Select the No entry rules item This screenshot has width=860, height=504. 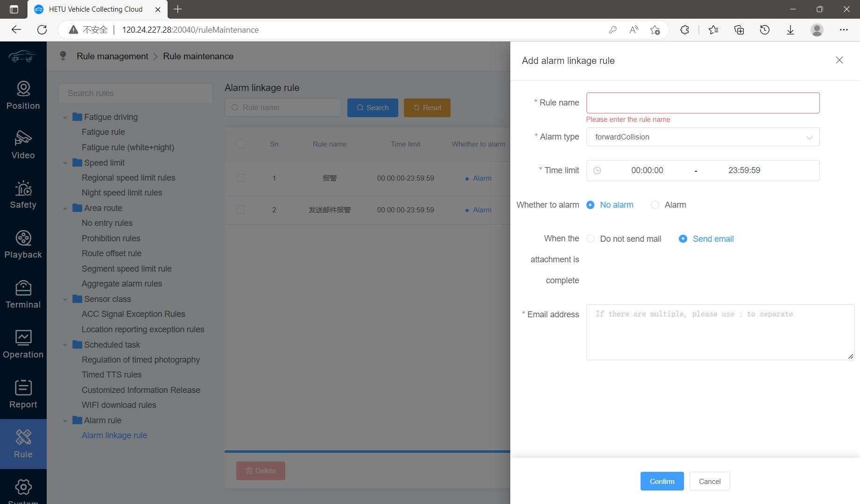click(x=107, y=223)
